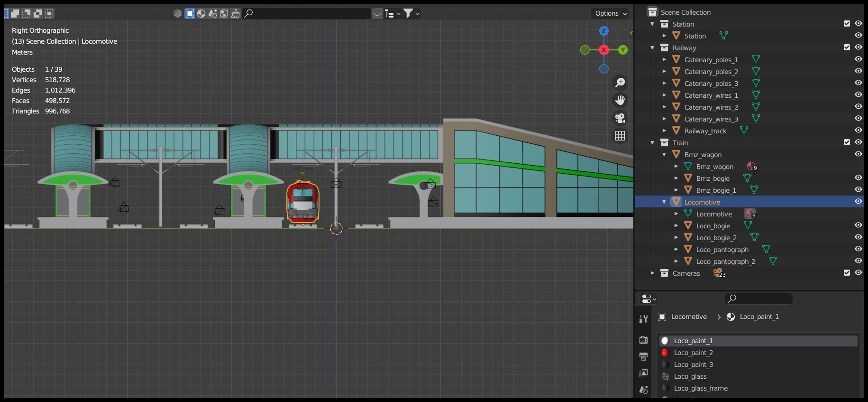Select the Loco_glass material slot
Image resolution: width=868 pixels, height=402 pixels.
[758, 376]
